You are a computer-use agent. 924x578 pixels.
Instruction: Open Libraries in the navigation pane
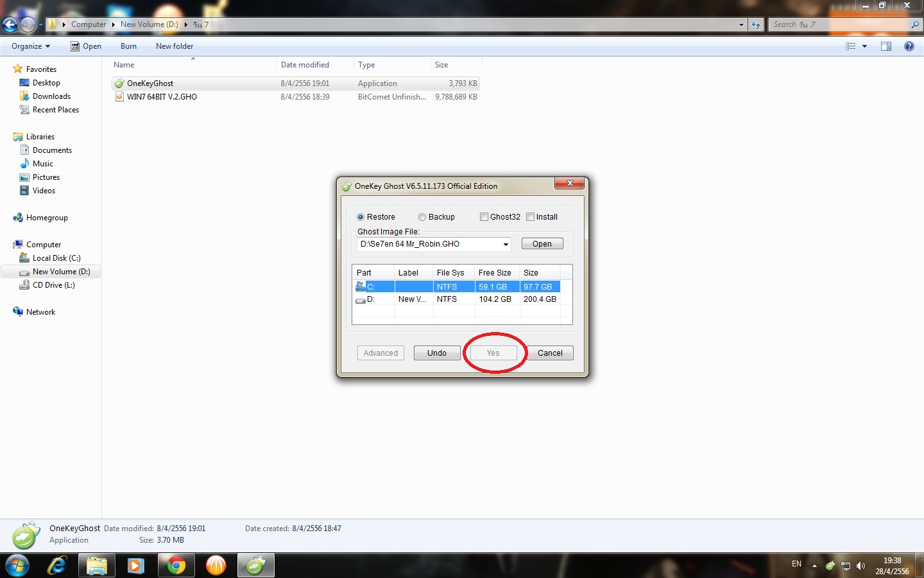[x=40, y=137]
